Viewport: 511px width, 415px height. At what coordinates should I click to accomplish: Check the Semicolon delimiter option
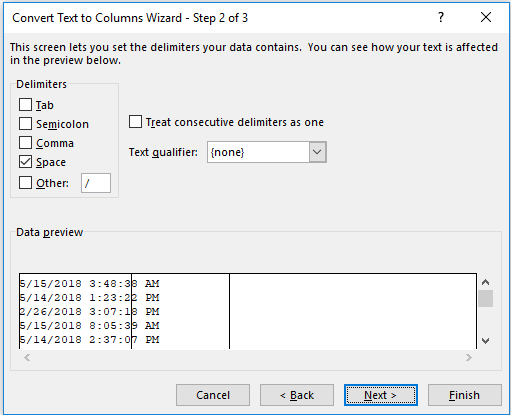click(x=25, y=124)
